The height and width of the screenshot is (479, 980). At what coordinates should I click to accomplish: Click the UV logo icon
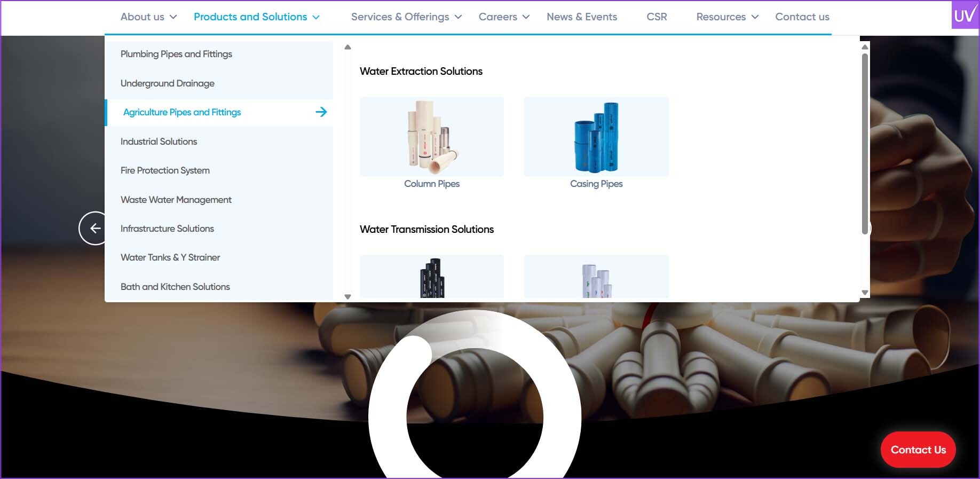966,14
